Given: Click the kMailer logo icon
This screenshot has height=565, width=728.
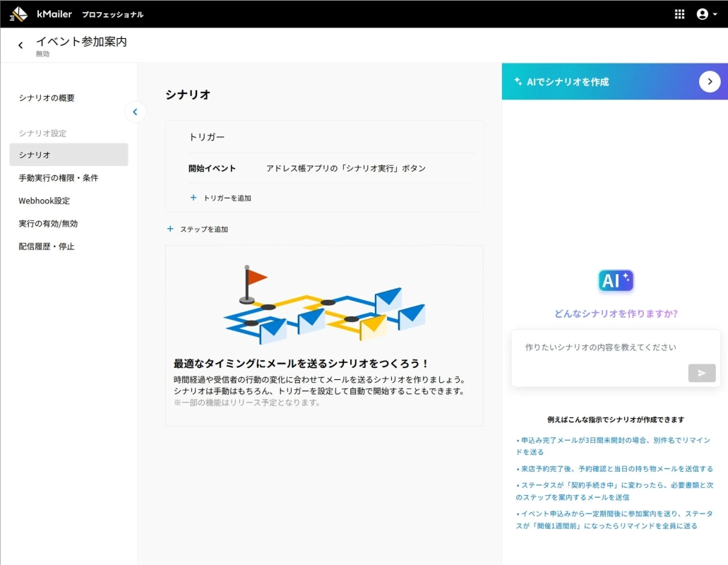Looking at the screenshot, I should pos(18,13).
